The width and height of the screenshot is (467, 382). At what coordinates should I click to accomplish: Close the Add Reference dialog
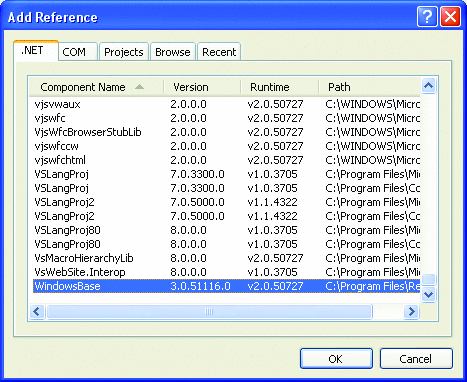coord(450,16)
